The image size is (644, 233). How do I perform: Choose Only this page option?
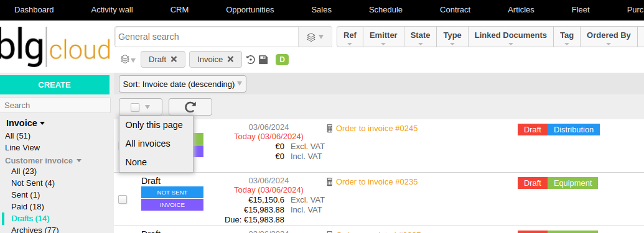coord(154,125)
